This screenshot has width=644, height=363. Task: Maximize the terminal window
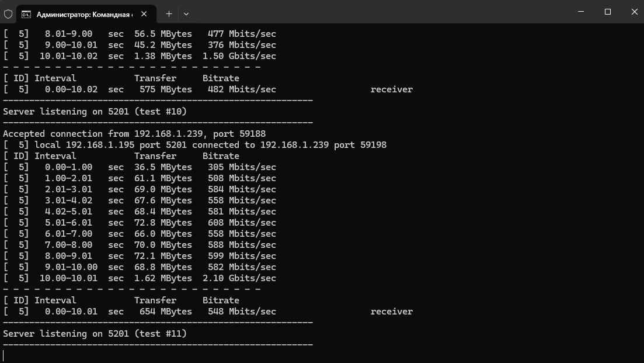pos(608,12)
